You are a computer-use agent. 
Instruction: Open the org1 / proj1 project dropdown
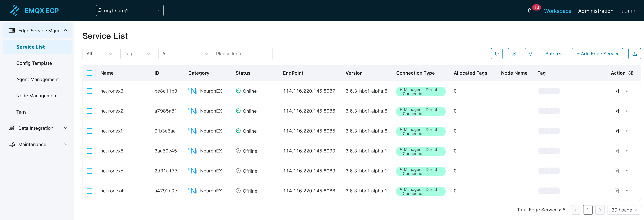tap(129, 10)
